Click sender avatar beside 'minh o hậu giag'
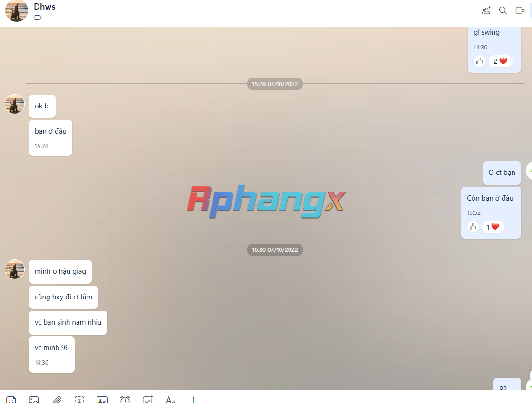This screenshot has height=403, width=532. [15, 269]
